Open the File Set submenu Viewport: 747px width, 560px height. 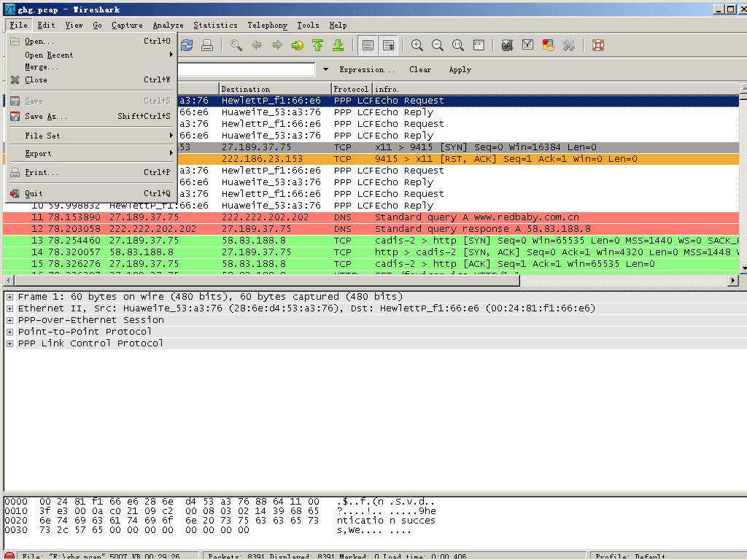pyautogui.click(x=91, y=136)
